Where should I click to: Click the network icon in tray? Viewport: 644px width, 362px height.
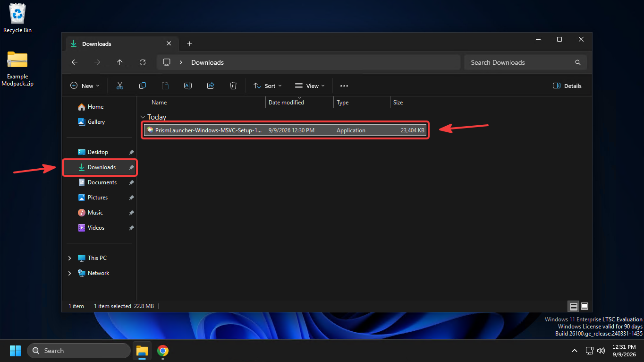point(589,351)
